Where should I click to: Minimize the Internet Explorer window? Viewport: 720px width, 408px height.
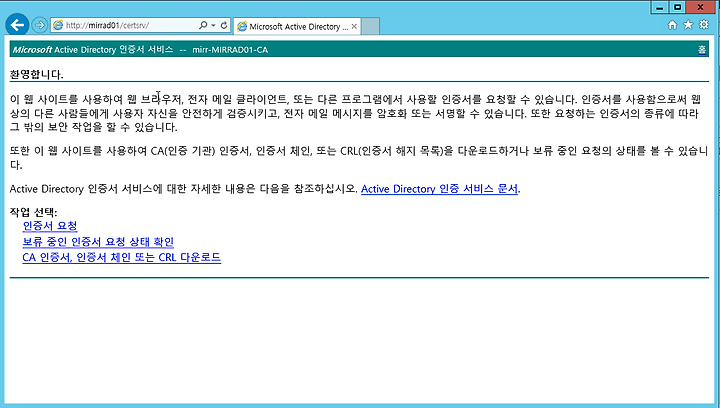(x=659, y=7)
